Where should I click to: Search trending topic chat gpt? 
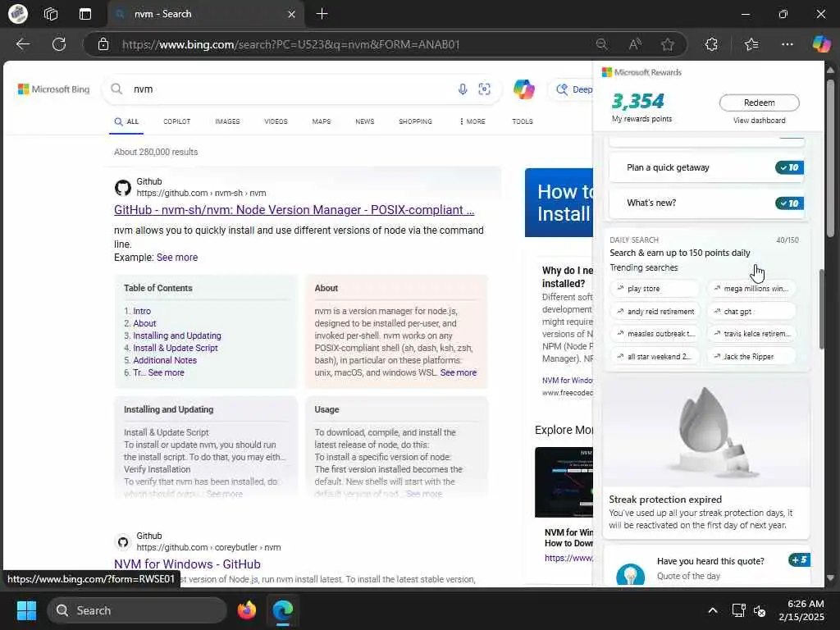point(751,311)
